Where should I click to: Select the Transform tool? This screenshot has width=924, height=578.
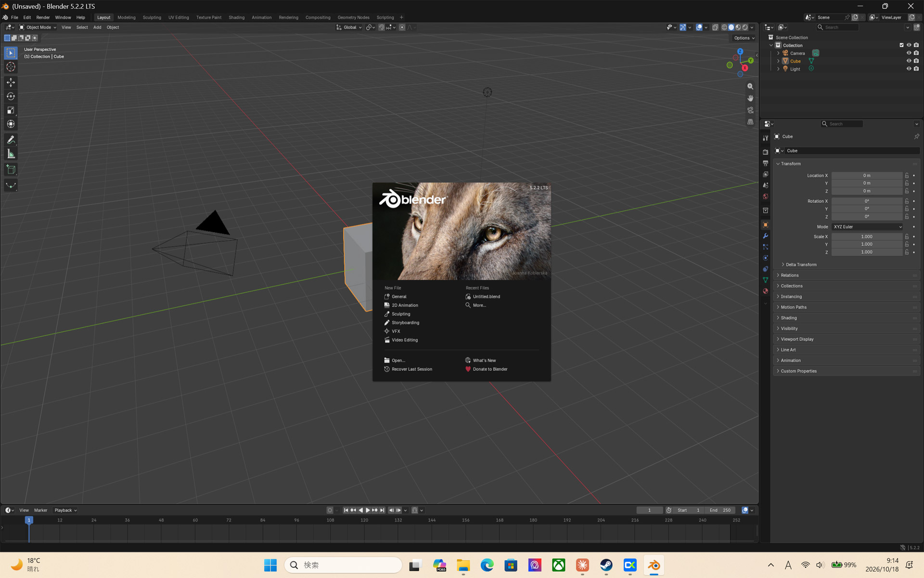click(x=11, y=124)
